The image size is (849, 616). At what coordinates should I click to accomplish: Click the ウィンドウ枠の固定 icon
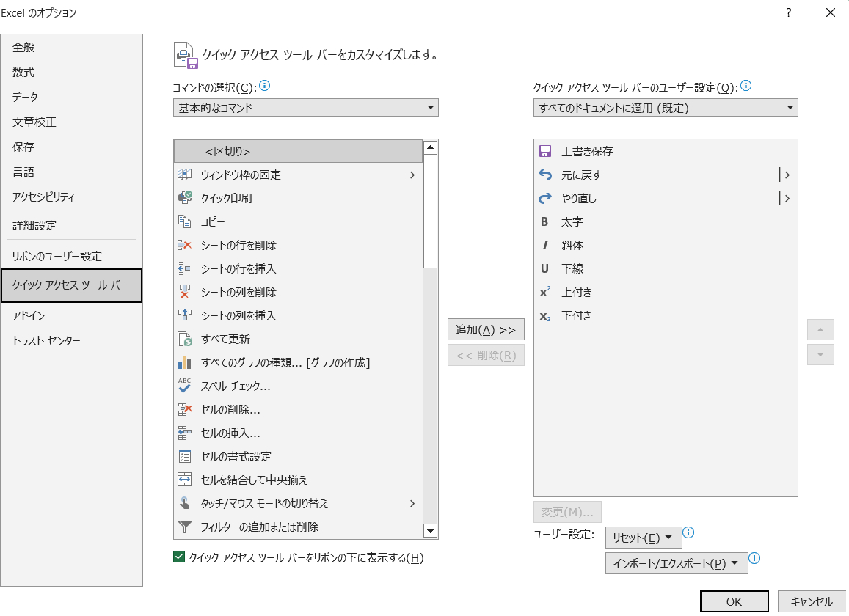[185, 175]
